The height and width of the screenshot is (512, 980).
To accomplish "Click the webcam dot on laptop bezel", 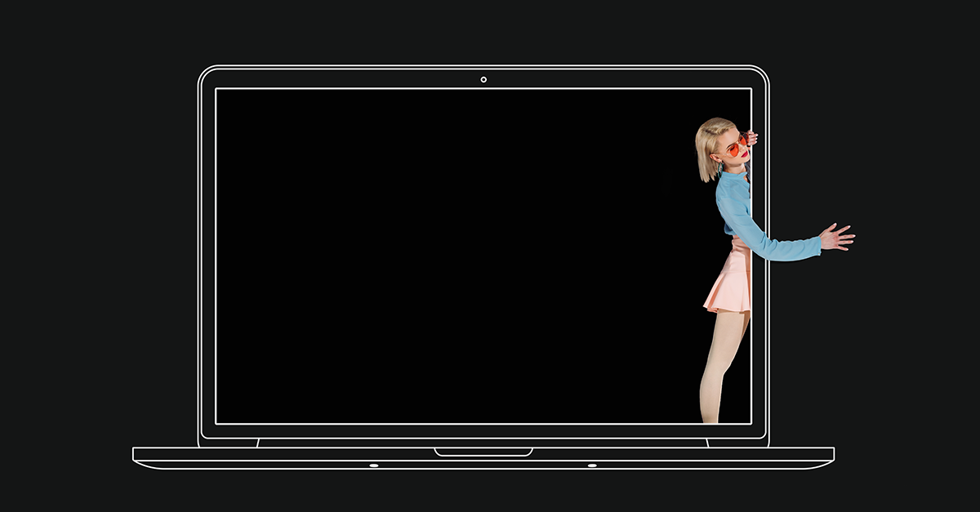I will click(x=483, y=79).
